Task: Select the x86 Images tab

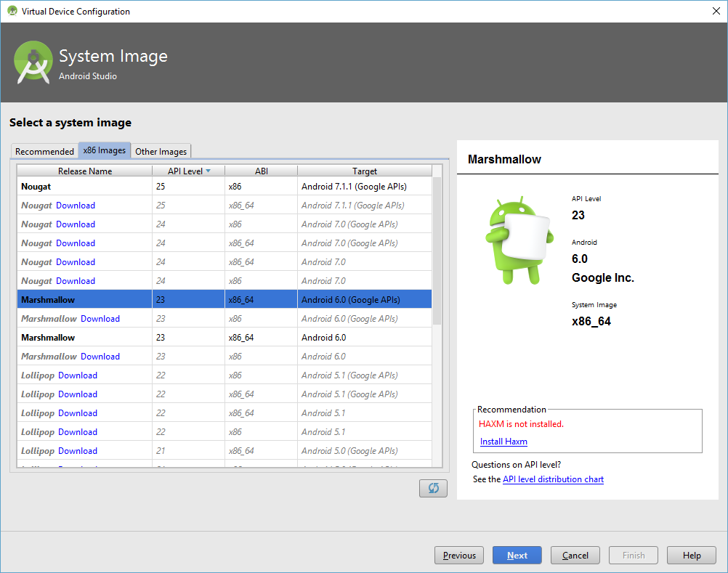Action: coord(105,150)
